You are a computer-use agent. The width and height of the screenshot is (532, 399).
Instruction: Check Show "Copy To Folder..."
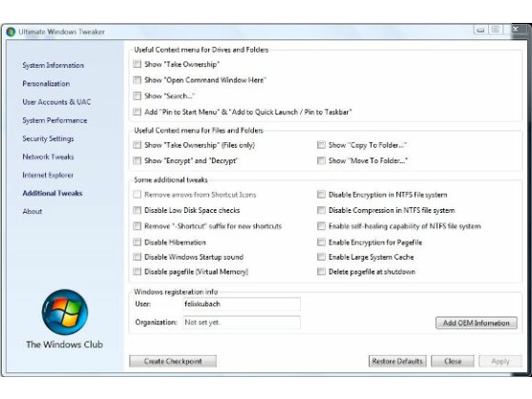click(321, 145)
